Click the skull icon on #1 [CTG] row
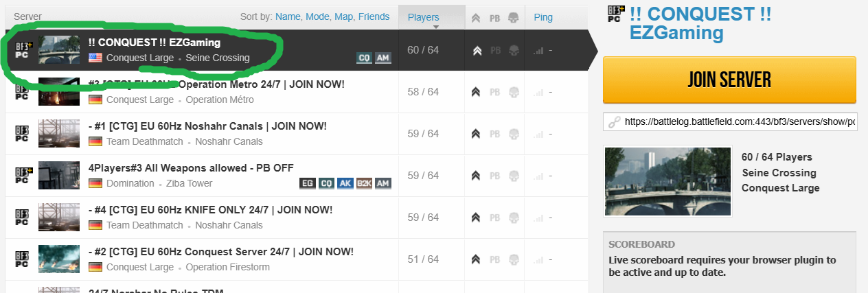 (512, 134)
